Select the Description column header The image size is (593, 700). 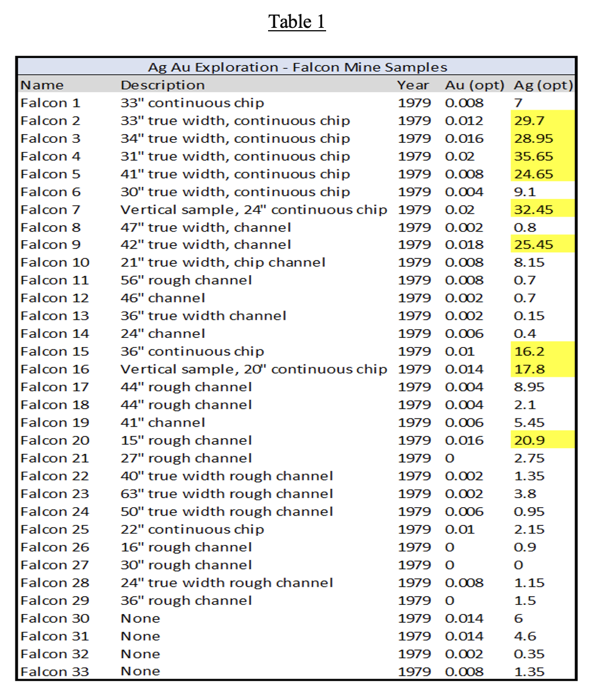click(x=162, y=85)
